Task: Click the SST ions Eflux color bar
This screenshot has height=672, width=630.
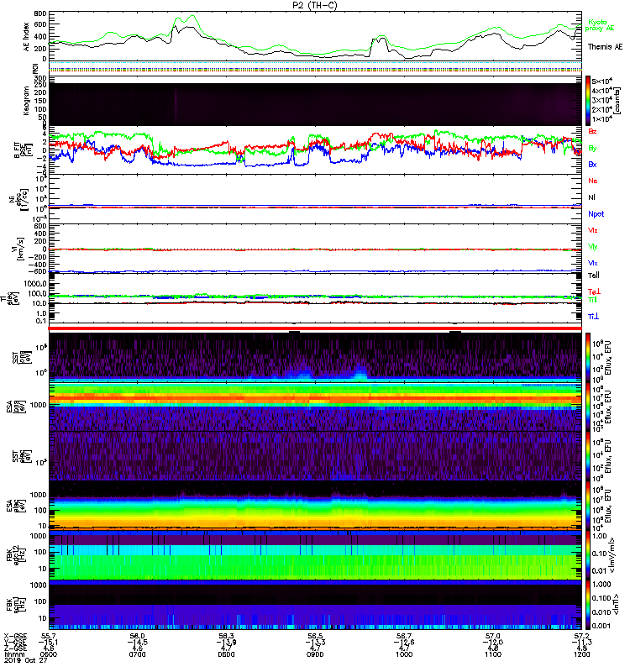Action: tap(588, 358)
